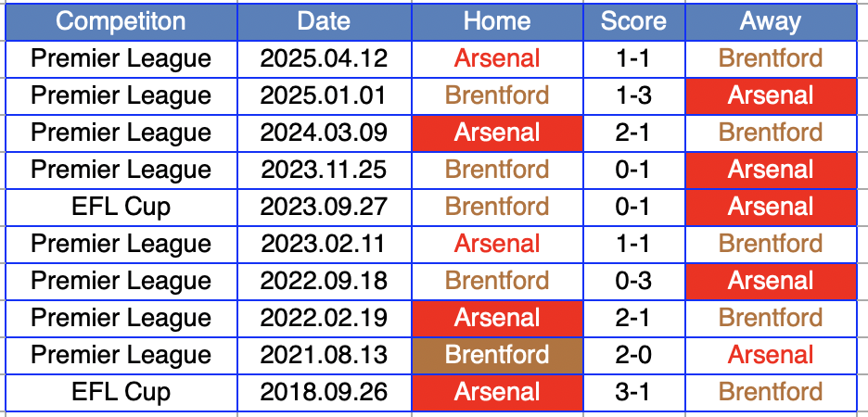The height and width of the screenshot is (417, 868).
Task: Select the Score header cell
Action: 633,21
